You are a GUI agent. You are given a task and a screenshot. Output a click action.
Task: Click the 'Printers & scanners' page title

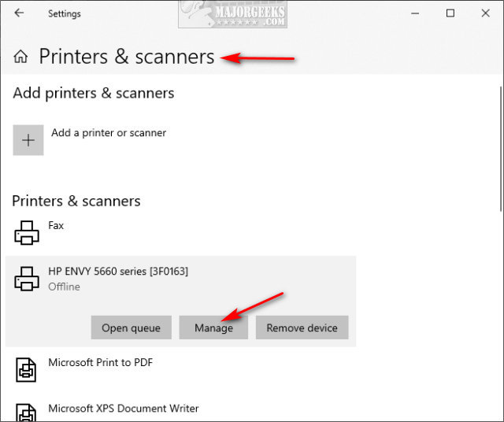click(x=127, y=57)
